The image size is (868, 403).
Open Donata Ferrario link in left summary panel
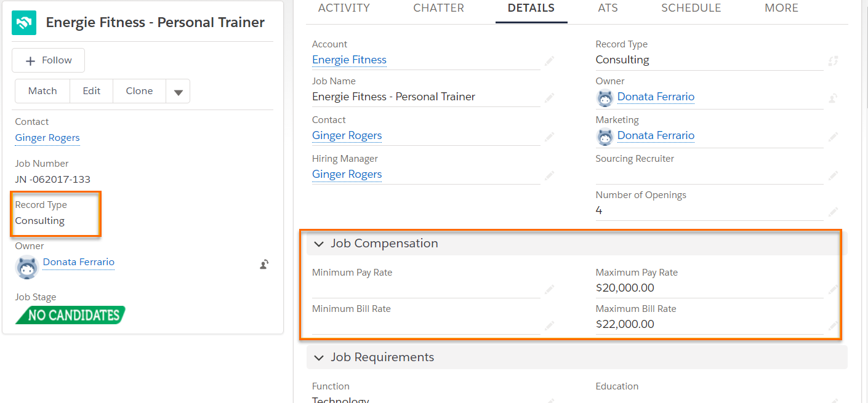(79, 262)
